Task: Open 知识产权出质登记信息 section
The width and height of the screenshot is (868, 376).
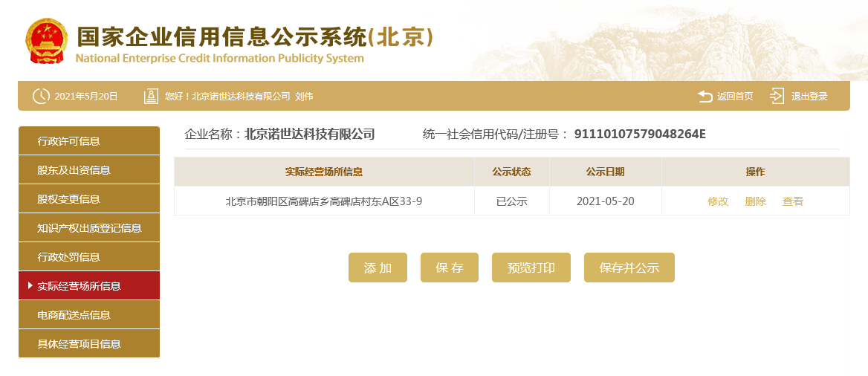Action: [x=89, y=228]
